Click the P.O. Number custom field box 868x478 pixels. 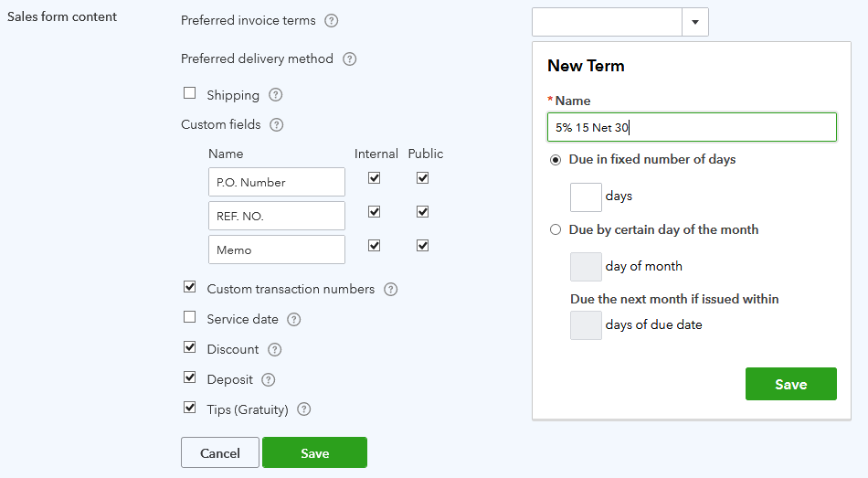(x=276, y=182)
